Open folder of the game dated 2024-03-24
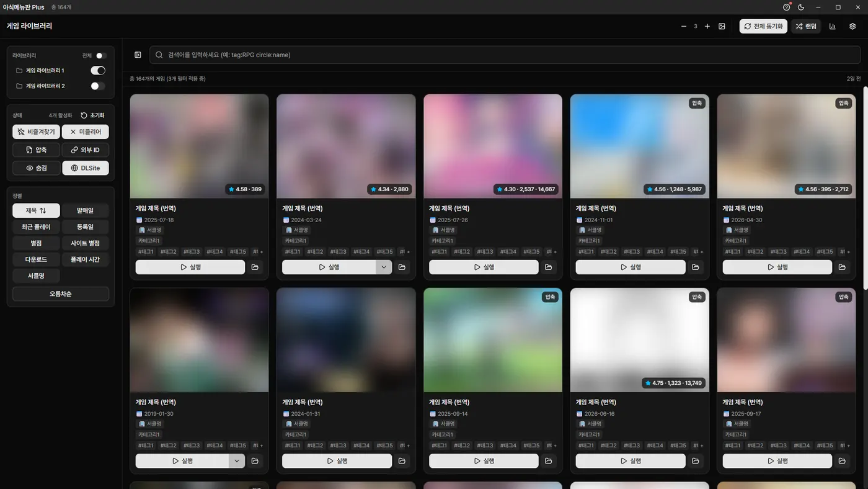868x489 pixels. point(402,267)
